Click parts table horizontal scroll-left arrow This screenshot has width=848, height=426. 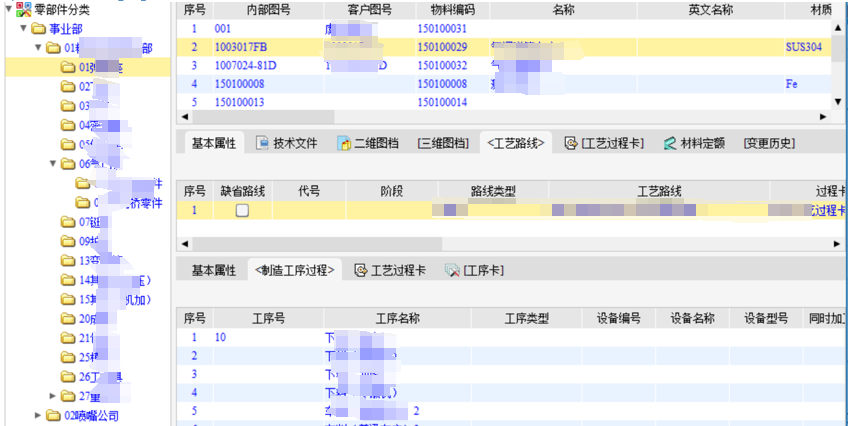(184, 116)
